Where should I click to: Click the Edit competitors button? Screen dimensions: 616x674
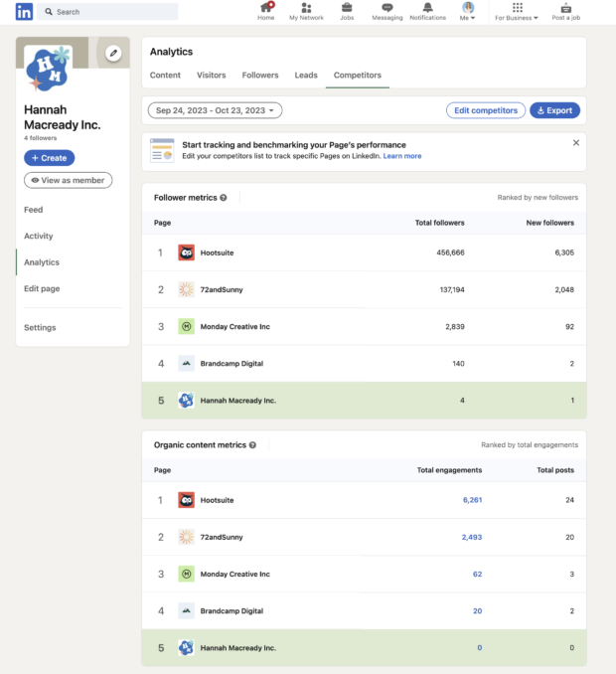[x=485, y=110]
